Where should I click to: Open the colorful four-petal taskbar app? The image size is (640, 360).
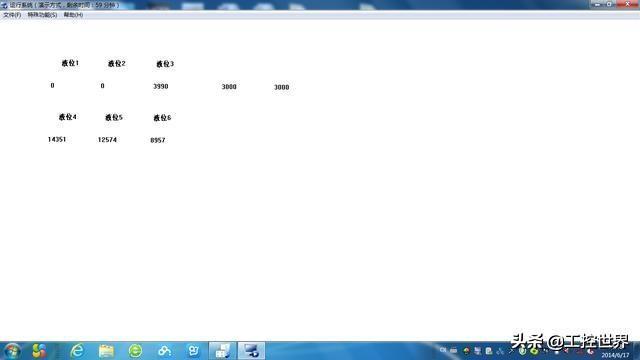point(39,351)
